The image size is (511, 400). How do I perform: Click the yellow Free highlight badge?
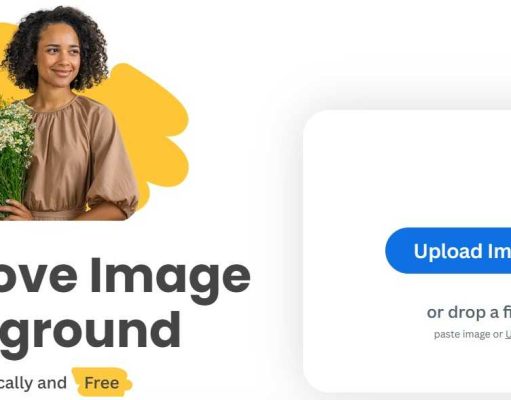click(102, 382)
